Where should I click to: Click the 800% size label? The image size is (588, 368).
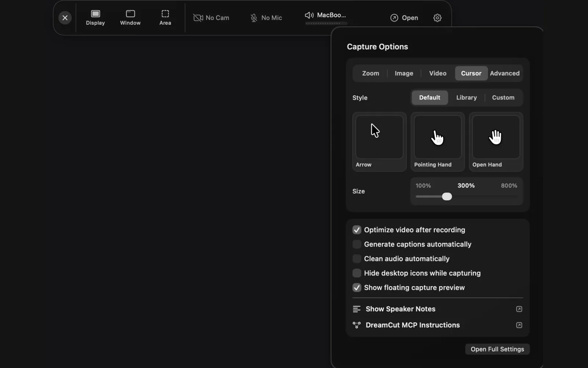509,185
